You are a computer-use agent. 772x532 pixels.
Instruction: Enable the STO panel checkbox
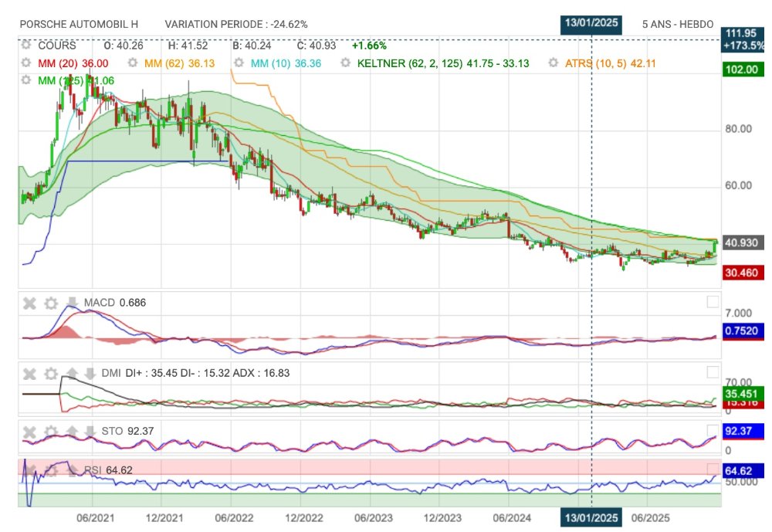click(x=713, y=429)
